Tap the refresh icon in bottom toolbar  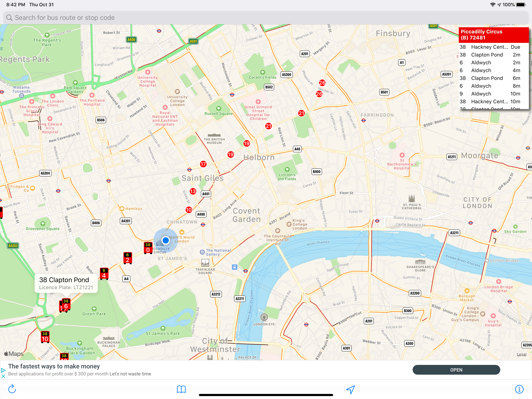click(12, 389)
